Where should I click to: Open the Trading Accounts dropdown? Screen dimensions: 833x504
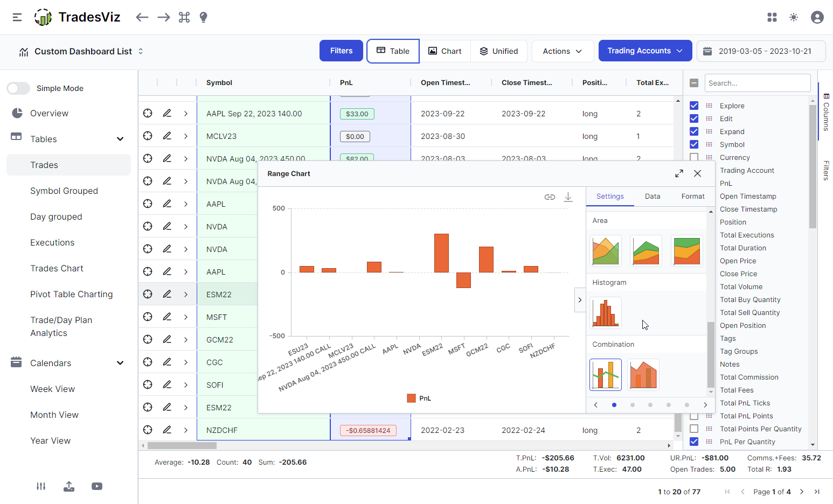pyautogui.click(x=645, y=51)
